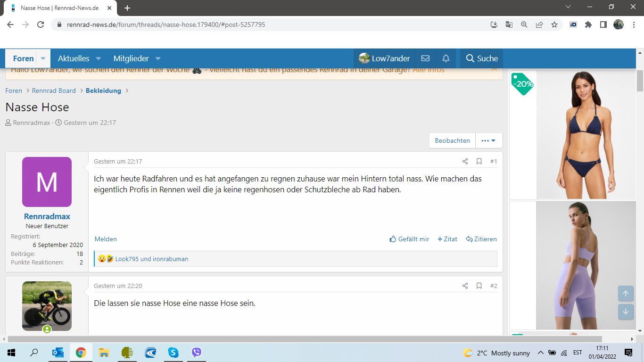This screenshot has width=644, height=362.
Task: Toggle browser side panel
Action: tap(603, 25)
